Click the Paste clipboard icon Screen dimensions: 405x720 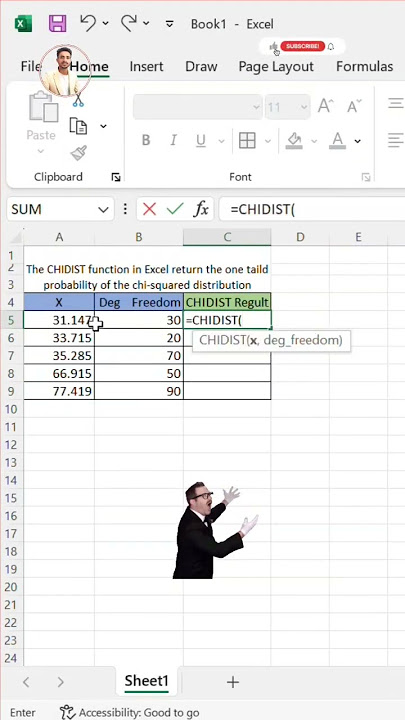click(43, 107)
